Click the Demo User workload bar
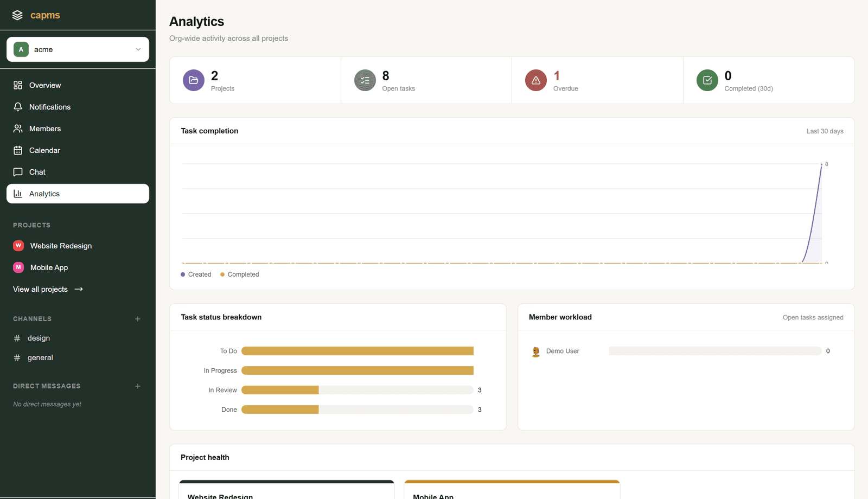 pos(715,351)
